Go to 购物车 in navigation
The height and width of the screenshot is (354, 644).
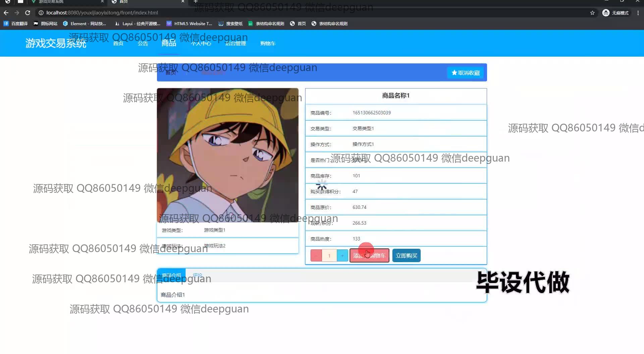[268, 44]
